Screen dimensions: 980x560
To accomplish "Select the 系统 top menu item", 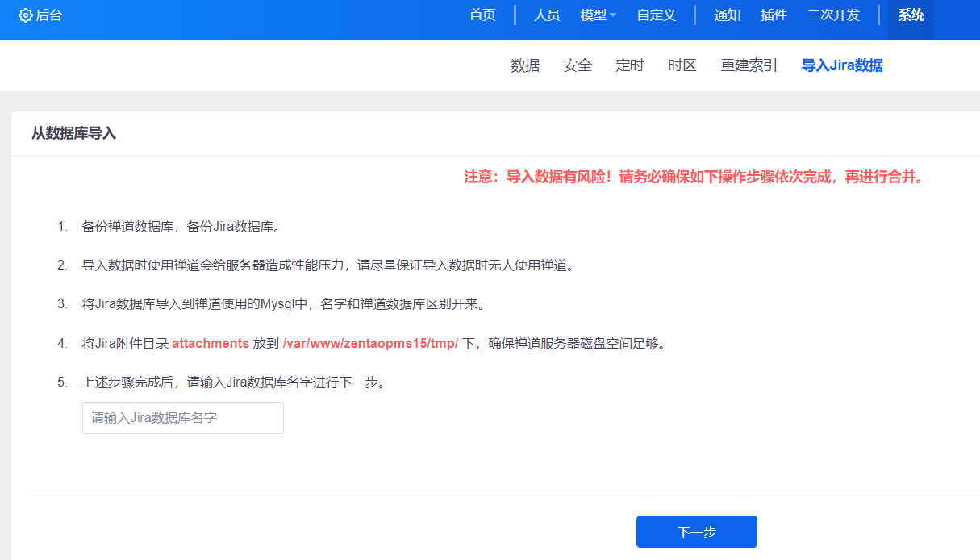I will tap(911, 15).
